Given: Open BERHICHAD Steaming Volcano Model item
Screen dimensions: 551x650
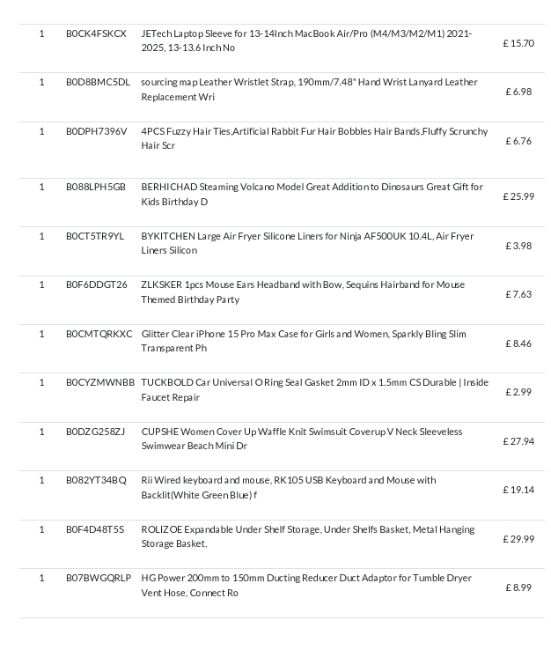Looking at the screenshot, I should (312, 194).
